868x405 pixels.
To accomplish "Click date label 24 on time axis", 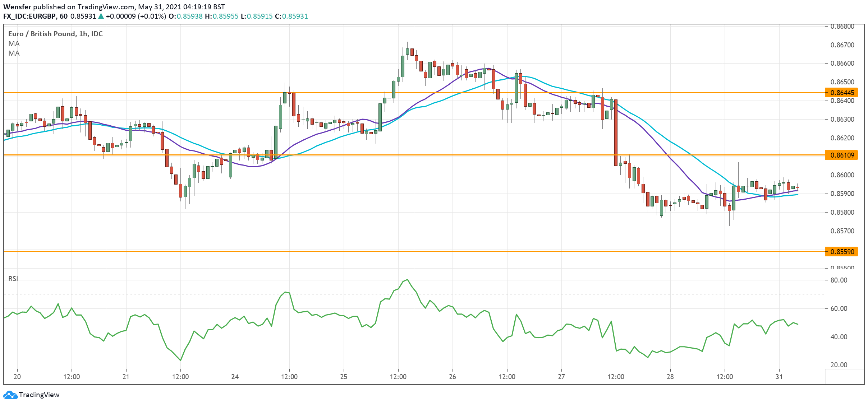I will click(235, 377).
